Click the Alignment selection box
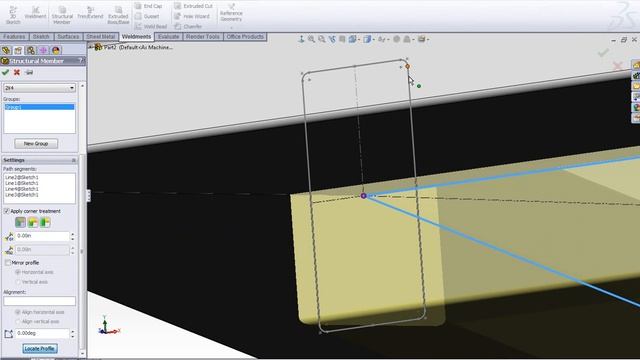The width and height of the screenshot is (640, 360). click(40, 301)
